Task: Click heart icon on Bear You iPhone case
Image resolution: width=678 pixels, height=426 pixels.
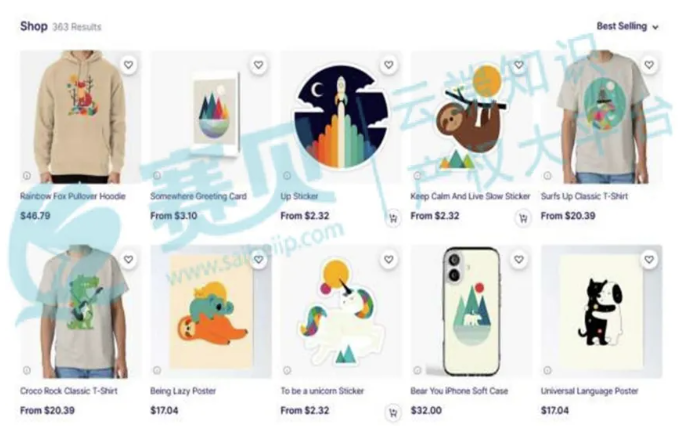Action: tap(519, 259)
